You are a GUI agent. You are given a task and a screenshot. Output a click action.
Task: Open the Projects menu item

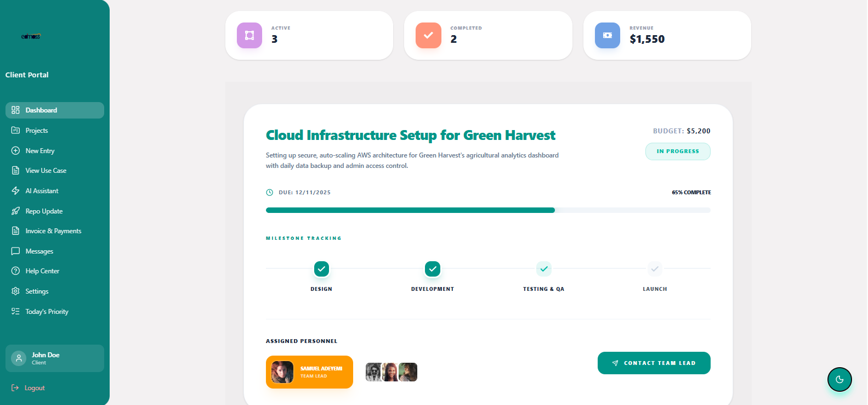(55, 130)
